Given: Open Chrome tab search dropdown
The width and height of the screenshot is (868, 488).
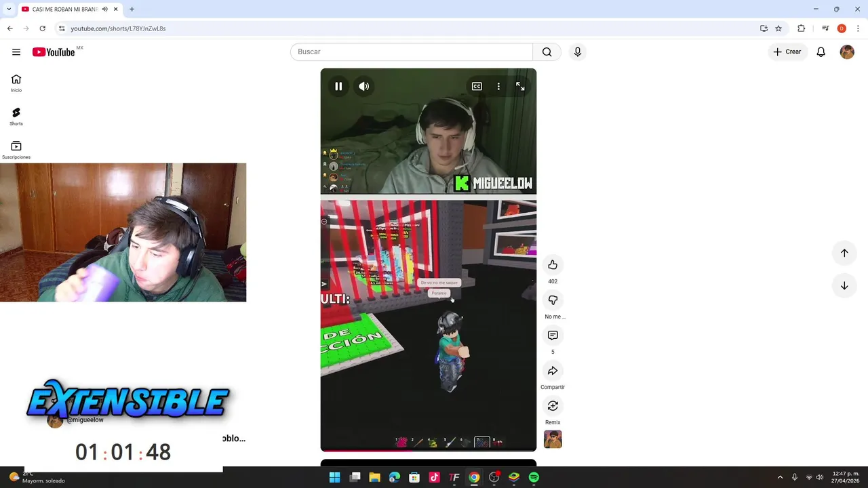Looking at the screenshot, I should point(9,9).
